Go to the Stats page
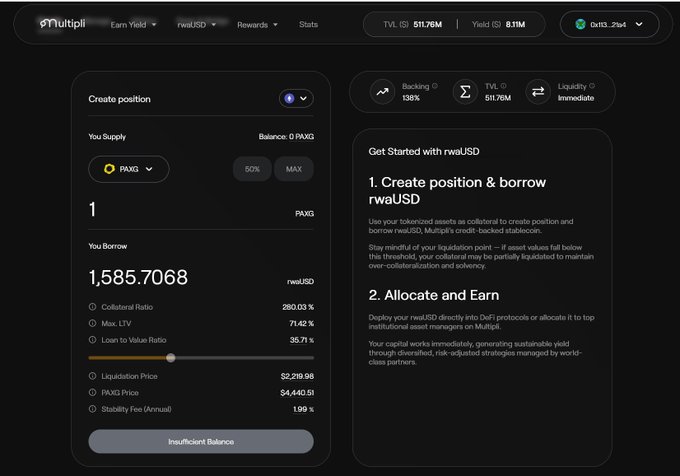 308,24
